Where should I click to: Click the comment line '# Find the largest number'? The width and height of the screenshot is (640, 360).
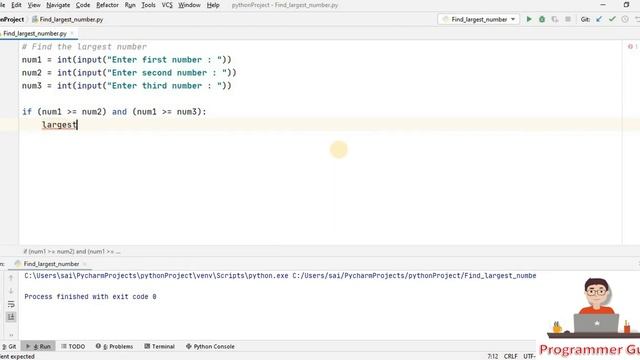84,47
